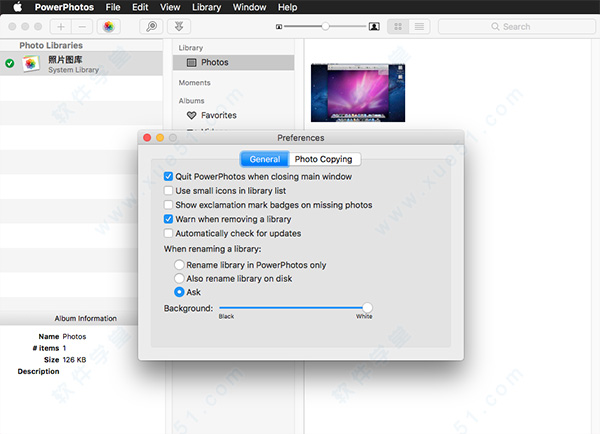
Task: Click the Albums sidebar heading
Action: (191, 101)
